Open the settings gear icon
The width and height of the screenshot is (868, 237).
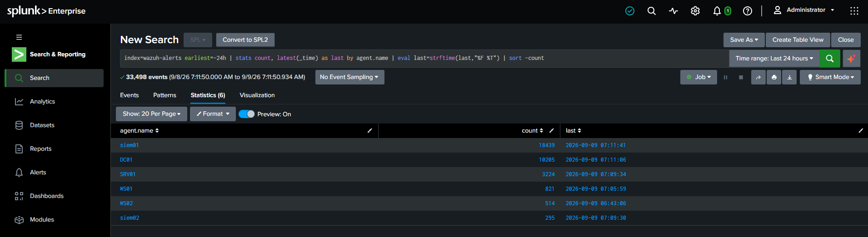pos(695,11)
